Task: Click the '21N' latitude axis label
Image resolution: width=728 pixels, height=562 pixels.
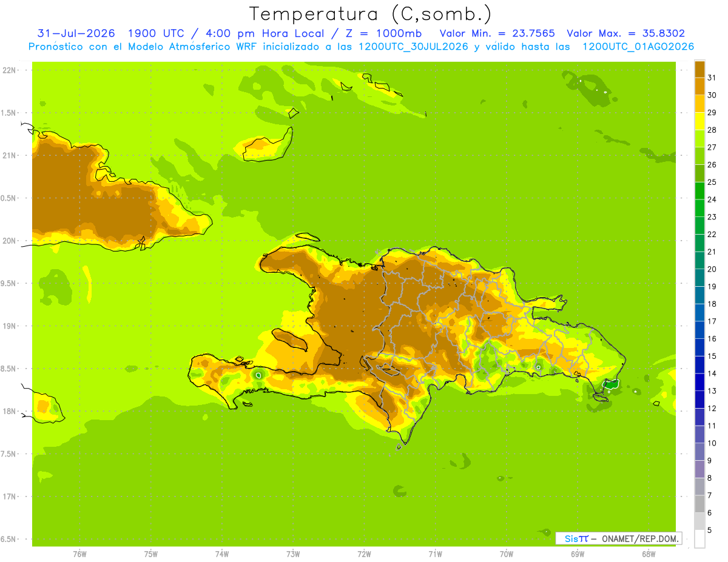Action: pos(10,155)
